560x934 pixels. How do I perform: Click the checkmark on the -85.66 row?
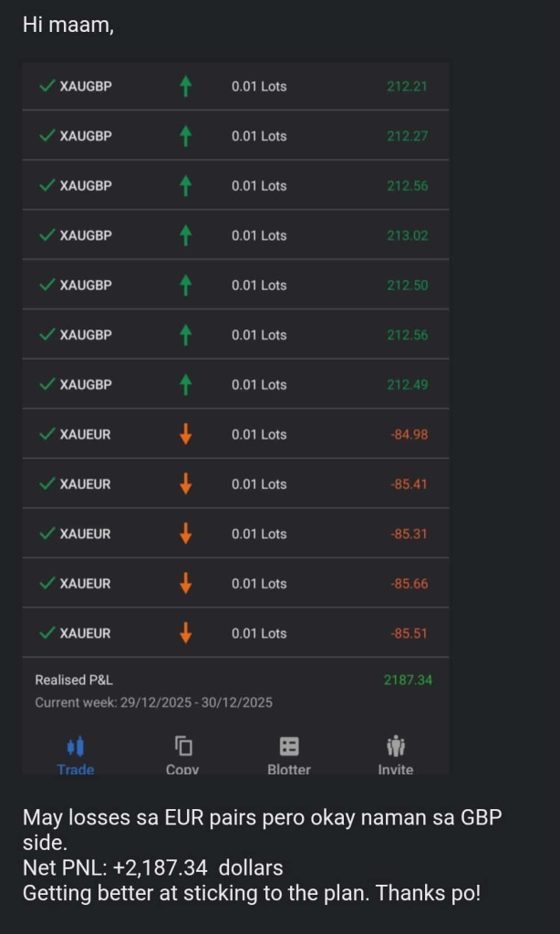point(47,584)
